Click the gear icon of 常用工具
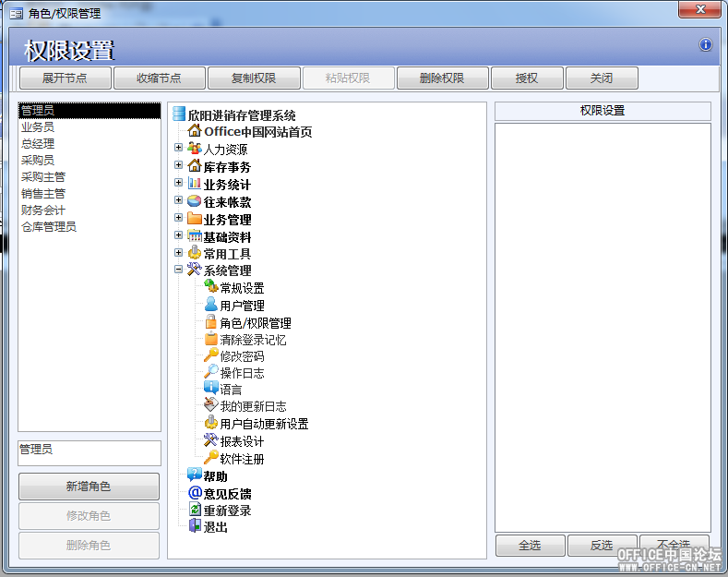 pyautogui.click(x=195, y=253)
